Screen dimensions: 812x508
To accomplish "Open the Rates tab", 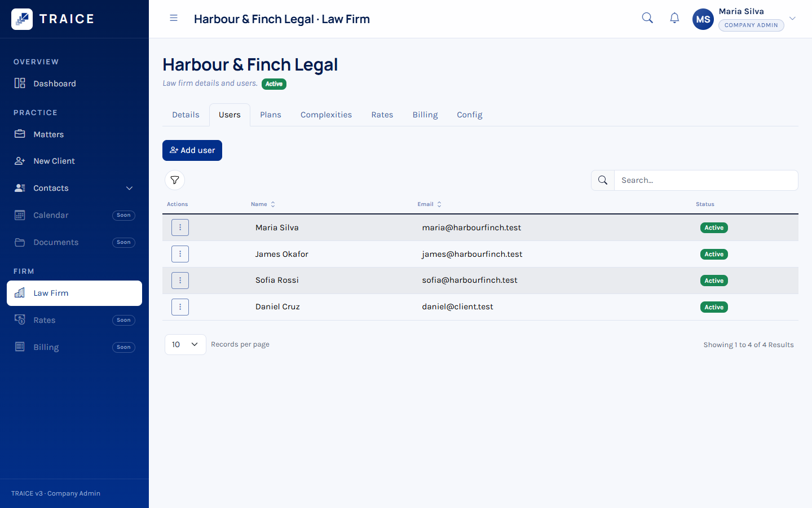I will 382,115.
